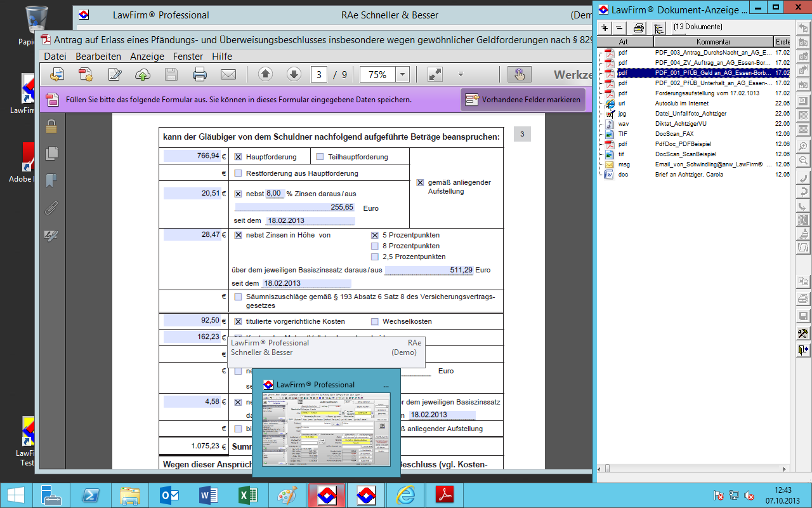
Task: Open Excel from the taskbar
Action: click(247, 495)
